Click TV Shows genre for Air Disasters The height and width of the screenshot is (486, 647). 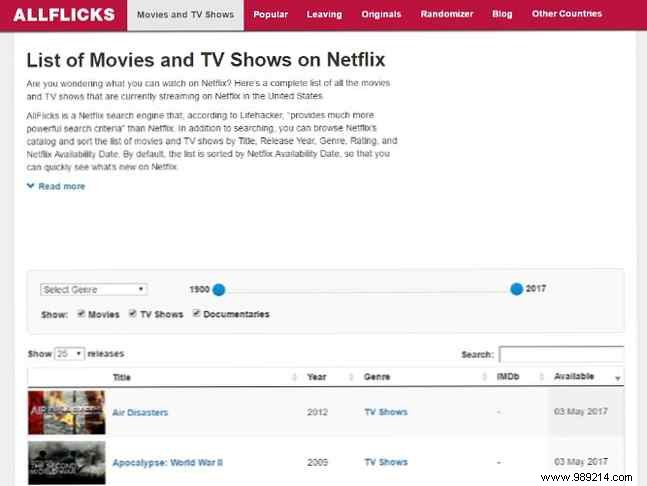(x=386, y=412)
